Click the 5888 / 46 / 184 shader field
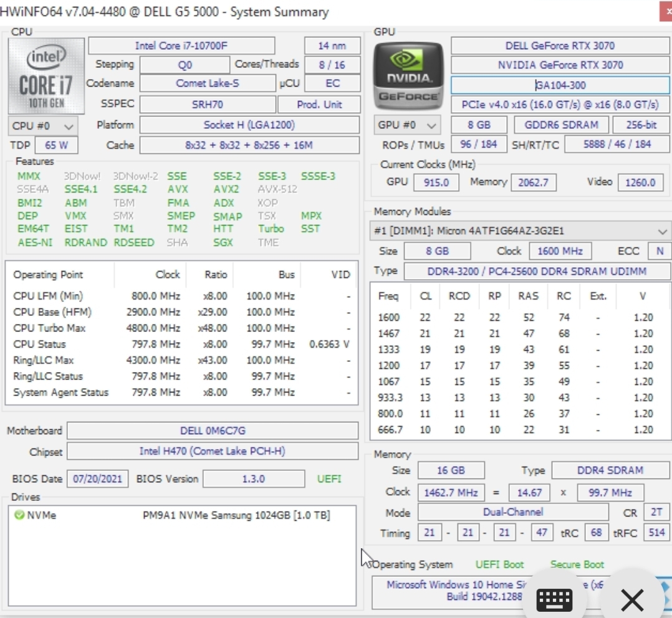The height and width of the screenshot is (618, 672). tap(617, 145)
